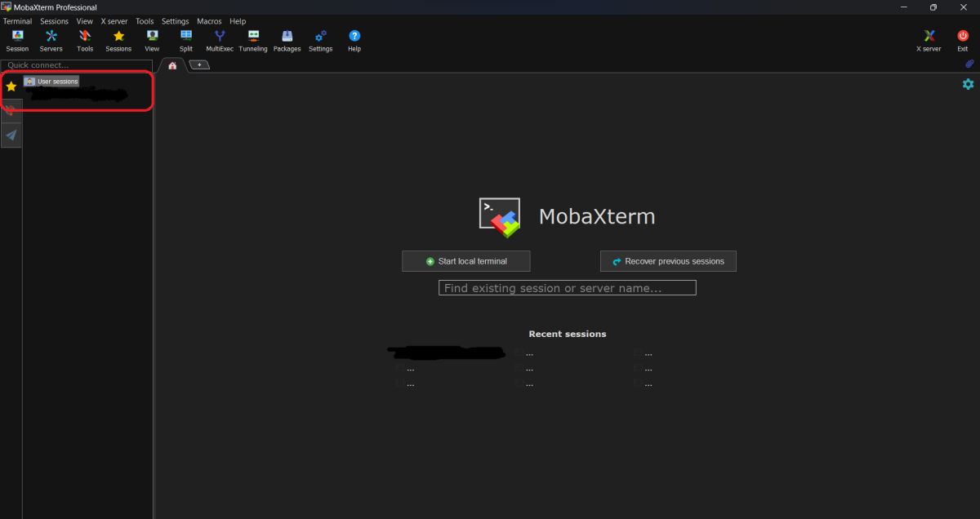Open the Terminal menu

[18, 21]
